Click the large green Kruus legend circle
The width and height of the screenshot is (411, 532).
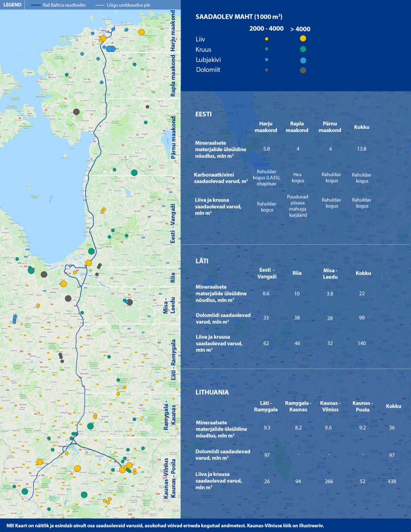pos(303,49)
